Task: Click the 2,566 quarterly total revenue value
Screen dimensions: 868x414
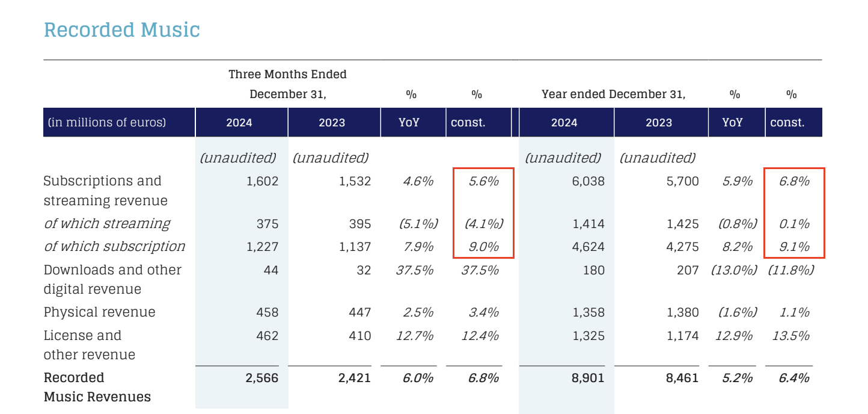Action: [x=262, y=378]
